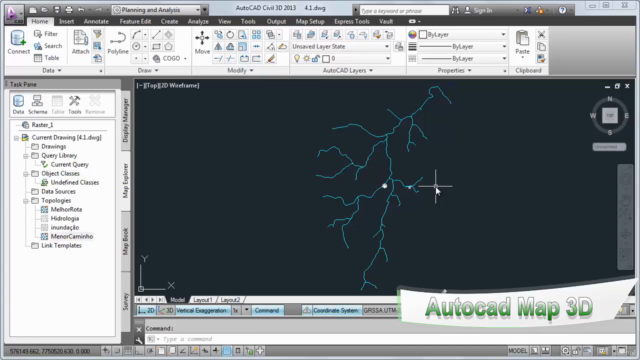Click the Filter data tool
Viewport: 640px width, 360px height.
(46, 34)
